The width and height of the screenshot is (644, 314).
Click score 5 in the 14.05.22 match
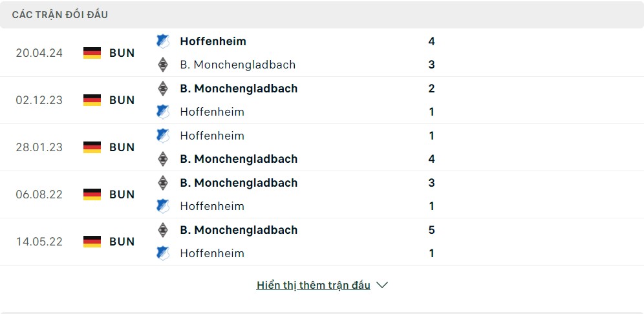[x=431, y=230]
